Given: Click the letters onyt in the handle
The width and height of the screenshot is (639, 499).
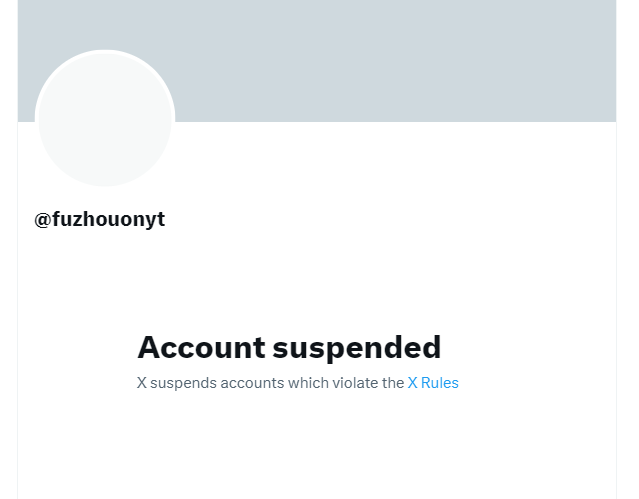Looking at the screenshot, I should tap(142, 219).
